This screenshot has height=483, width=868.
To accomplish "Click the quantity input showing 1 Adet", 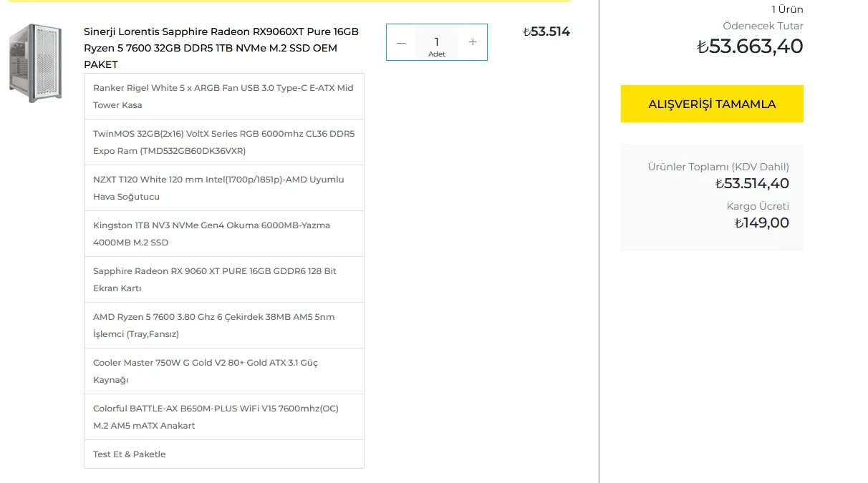I will [436, 42].
